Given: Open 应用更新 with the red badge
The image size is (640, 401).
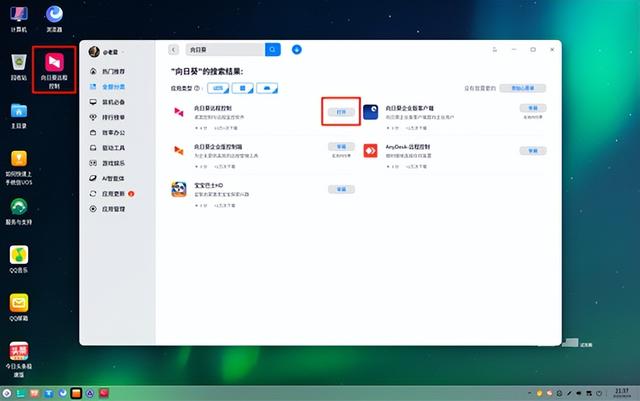Looking at the screenshot, I should click(x=111, y=194).
